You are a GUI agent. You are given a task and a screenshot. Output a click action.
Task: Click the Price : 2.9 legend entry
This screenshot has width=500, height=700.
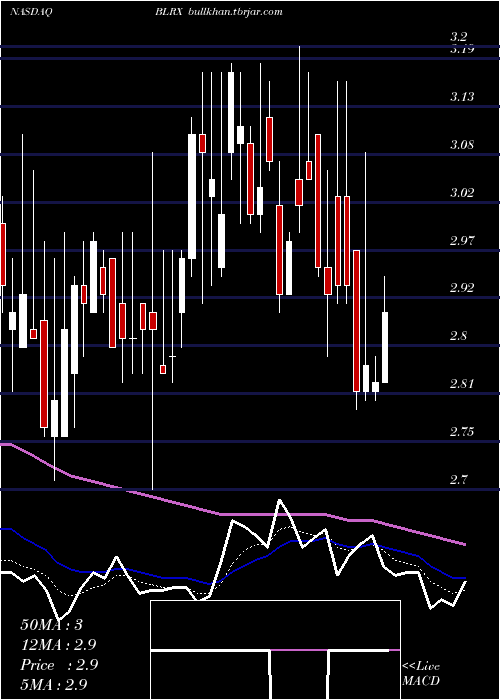click(59, 665)
